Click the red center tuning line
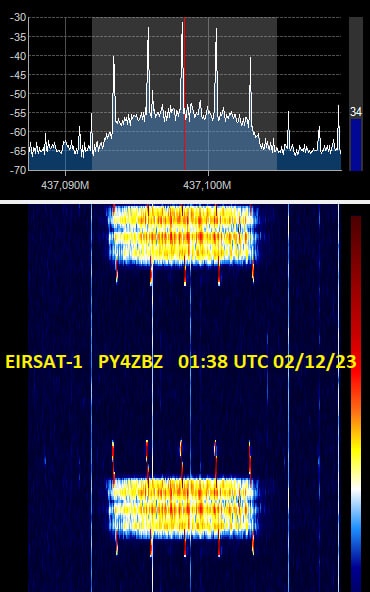Viewport: 370px width, 592px height. (x=185, y=94)
